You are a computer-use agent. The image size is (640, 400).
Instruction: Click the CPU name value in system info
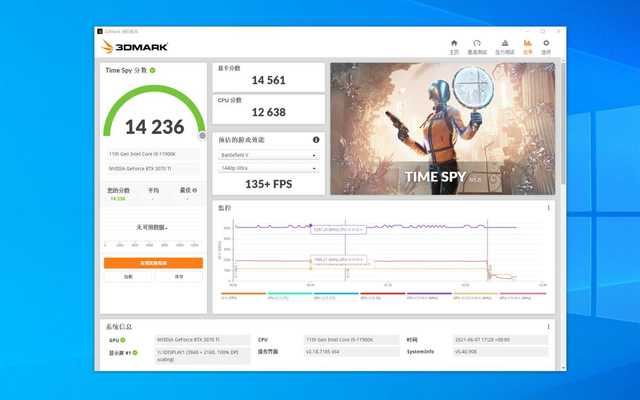(x=352, y=340)
